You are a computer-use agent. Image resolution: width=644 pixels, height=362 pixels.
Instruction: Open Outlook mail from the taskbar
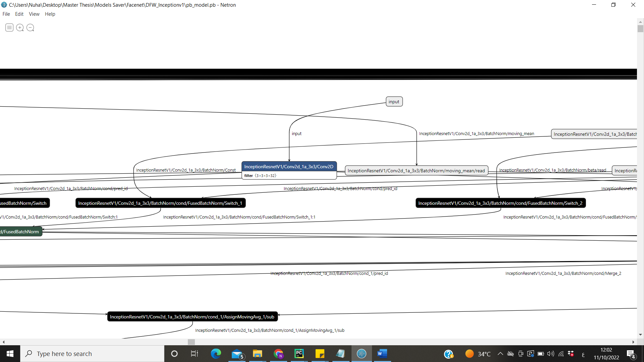point(237,354)
